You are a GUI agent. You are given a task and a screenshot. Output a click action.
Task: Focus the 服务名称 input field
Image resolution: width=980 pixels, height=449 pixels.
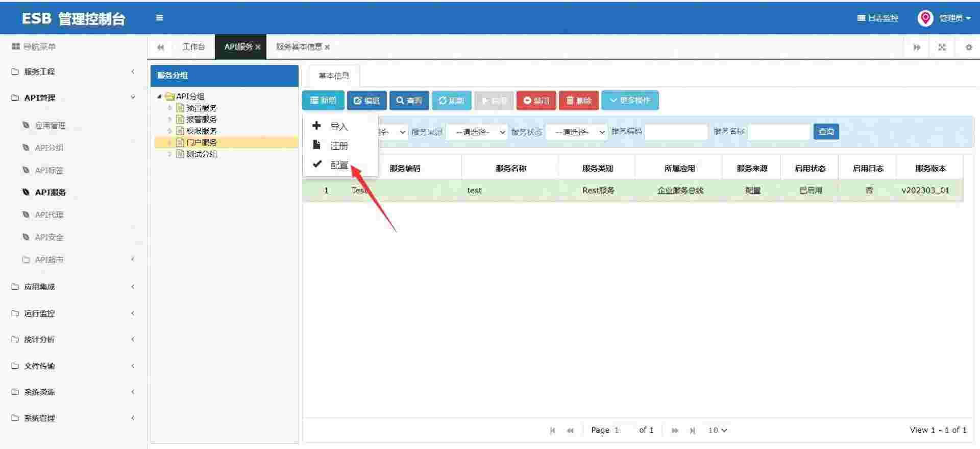(x=779, y=132)
